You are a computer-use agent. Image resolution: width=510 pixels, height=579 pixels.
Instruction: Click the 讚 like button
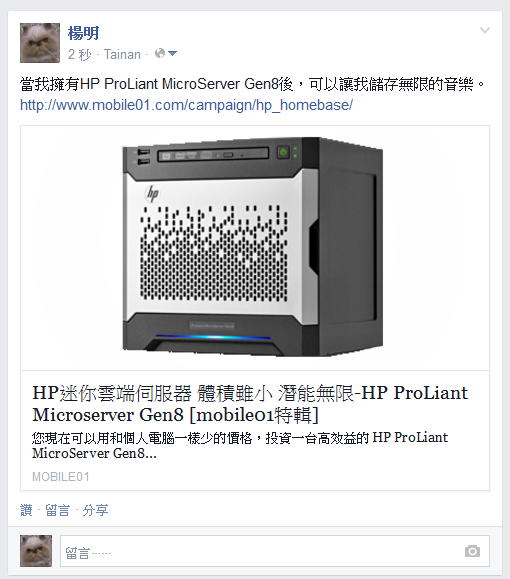[26, 510]
